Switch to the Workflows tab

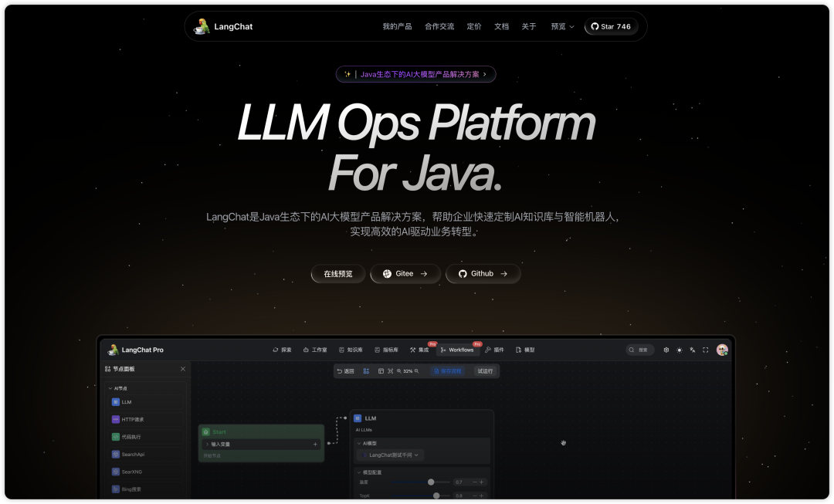click(x=457, y=350)
